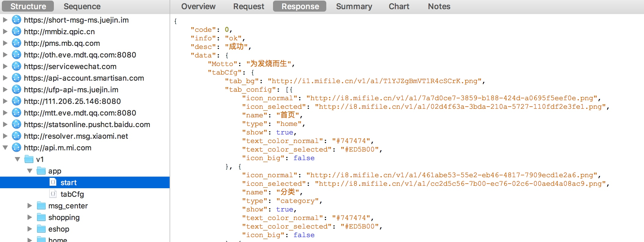Viewport: 644px width, 242px height.
Task: Expand the pms.mb.qq.com host node
Action: click(x=5, y=43)
